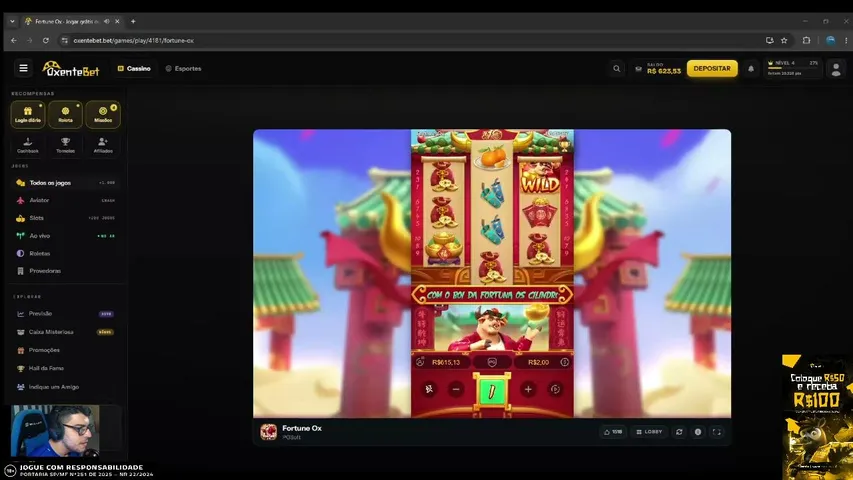Click the Coloque R$50 promo banner
Image resolution: width=853 pixels, height=480 pixels.
pyautogui.click(x=817, y=417)
